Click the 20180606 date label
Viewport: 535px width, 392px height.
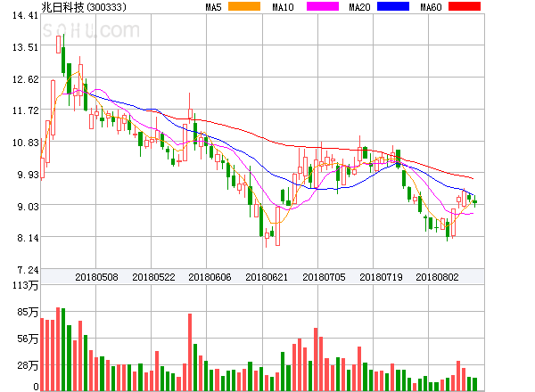[210, 277]
